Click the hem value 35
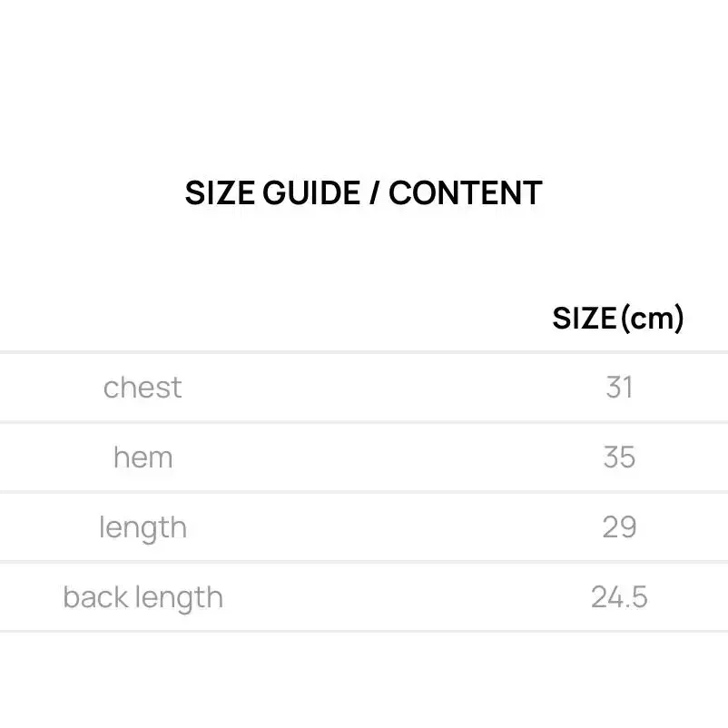The image size is (728, 728). 619,457
